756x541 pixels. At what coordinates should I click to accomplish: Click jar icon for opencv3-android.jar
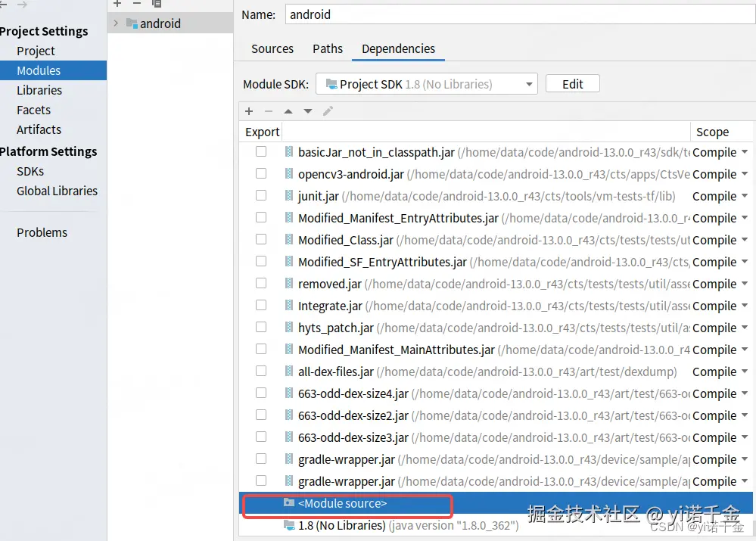pos(289,173)
